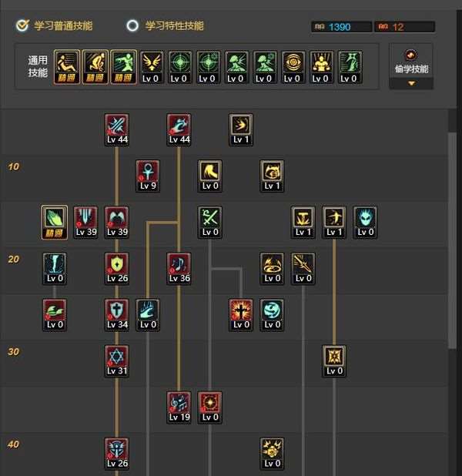Screen dimensions: 462x476
Task: Click the orange TP points field 12
Action: [404, 27]
